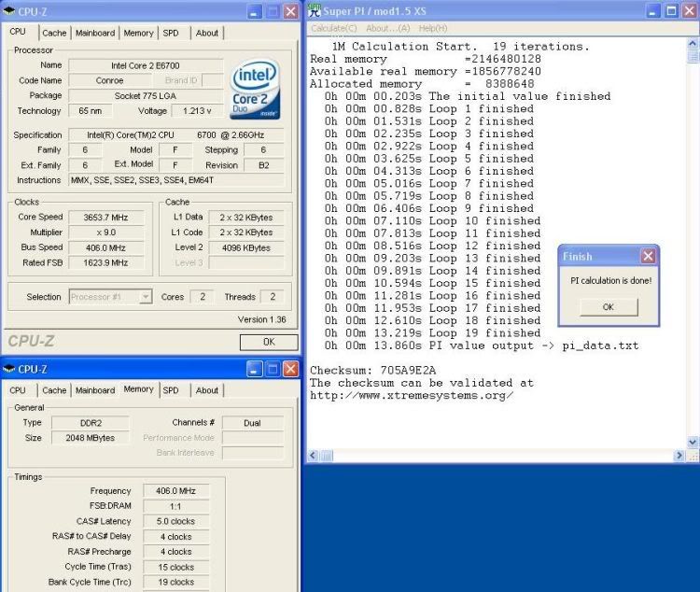
Task: Open the Cache tab in top CPU-Z window
Action: coord(54,33)
